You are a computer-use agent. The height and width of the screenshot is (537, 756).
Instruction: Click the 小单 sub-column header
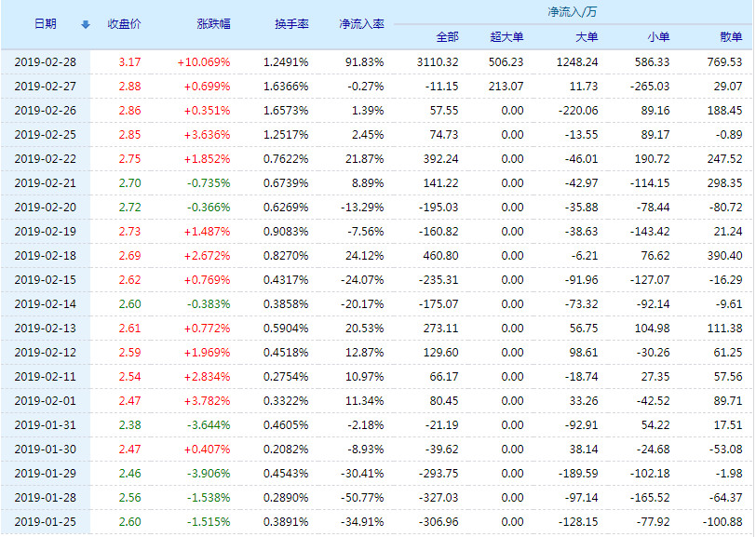[x=657, y=37]
